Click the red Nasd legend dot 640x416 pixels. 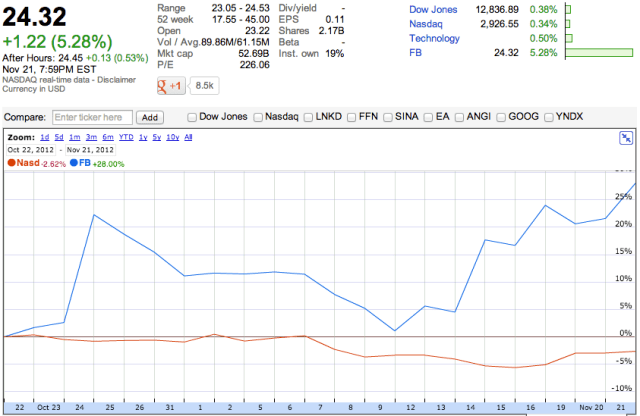[11, 162]
